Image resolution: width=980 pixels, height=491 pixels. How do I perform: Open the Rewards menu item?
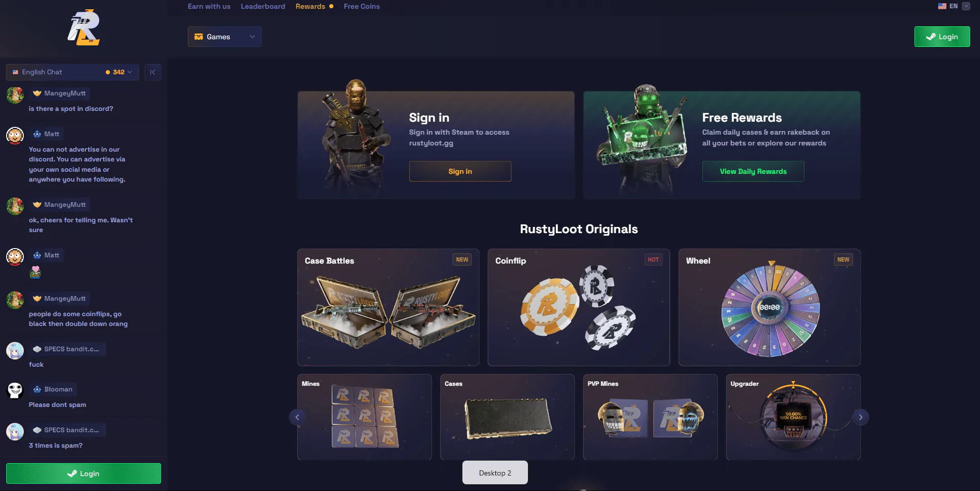(x=310, y=6)
